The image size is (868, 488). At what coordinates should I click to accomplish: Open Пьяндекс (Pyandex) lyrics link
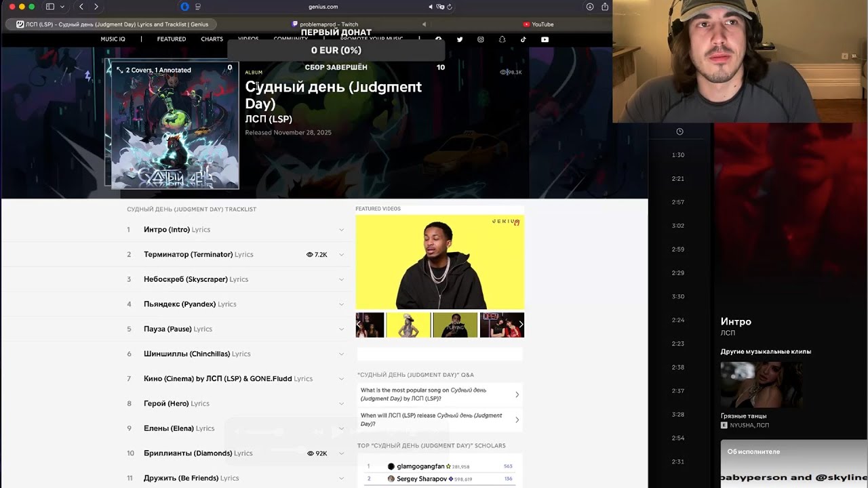tap(190, 304)
